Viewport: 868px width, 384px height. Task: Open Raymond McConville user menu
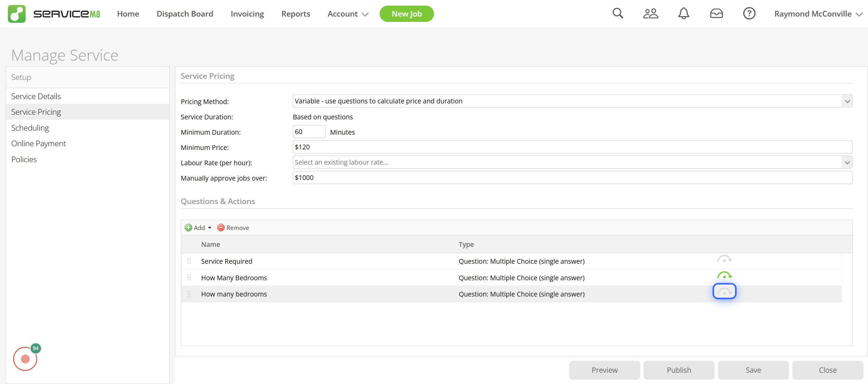pyautogui.click(x=818, y=14)
